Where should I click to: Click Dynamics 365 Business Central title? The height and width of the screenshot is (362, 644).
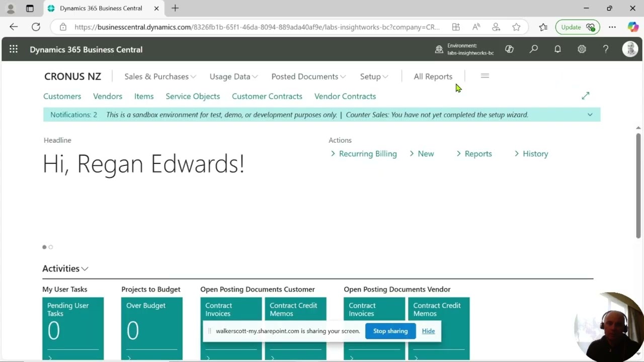[86, 49]
